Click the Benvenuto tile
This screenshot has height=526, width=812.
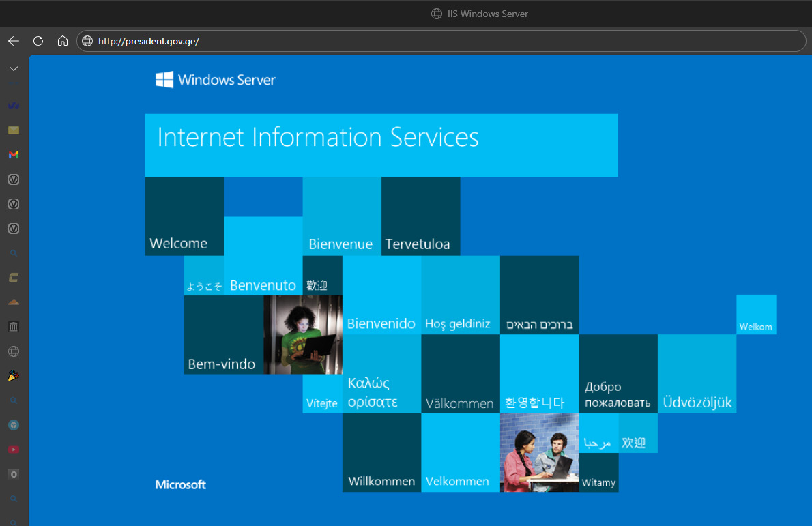tap(263, 257)
